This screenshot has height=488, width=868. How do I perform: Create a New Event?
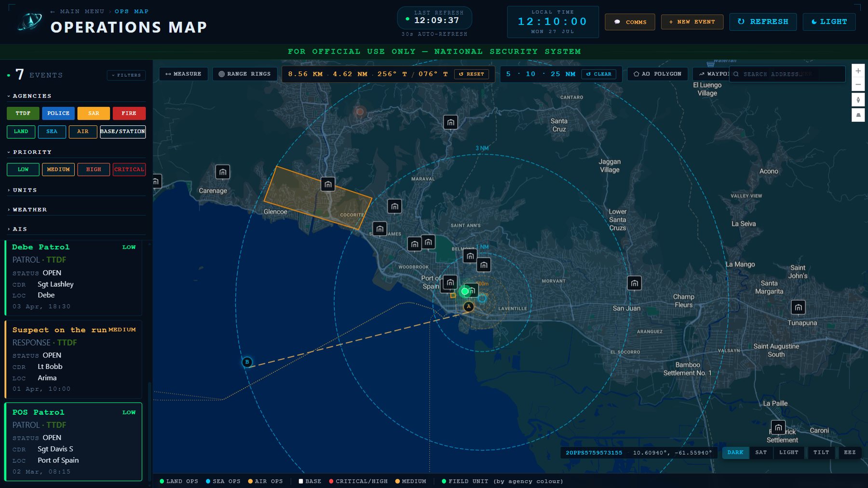pos(692,22)
